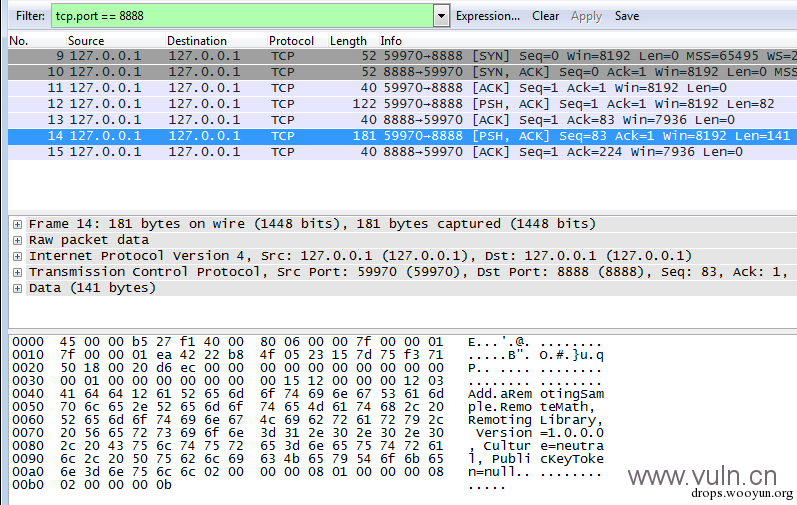
Task: Expand Internet Protocol Version 4 details
Action: (17, 256)
